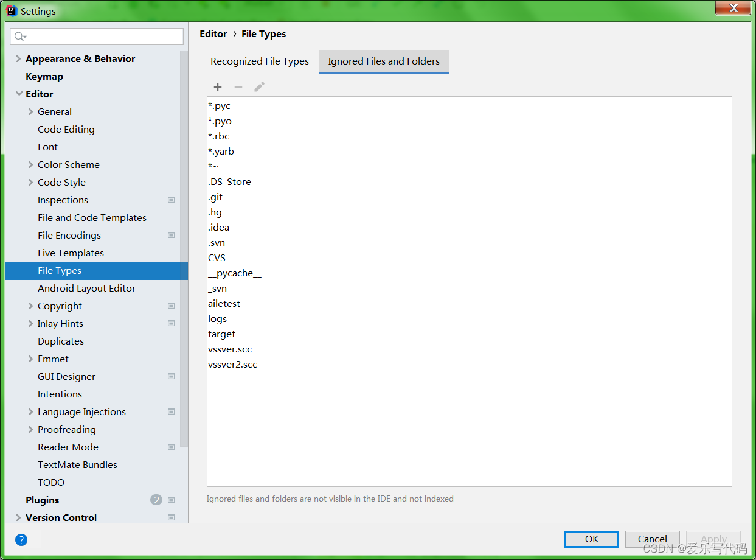The width and height of the screenshot is (756, 560).
Task: Click the remove (minus) pattern icon
Action: tap(238, 87)
